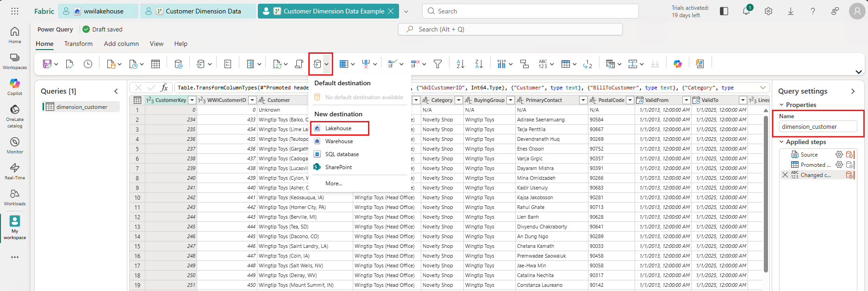Viewport: 868px width, 291px height.
Task: Click the Split column icon
Action: pyautogui.click(x=501, y=64)
